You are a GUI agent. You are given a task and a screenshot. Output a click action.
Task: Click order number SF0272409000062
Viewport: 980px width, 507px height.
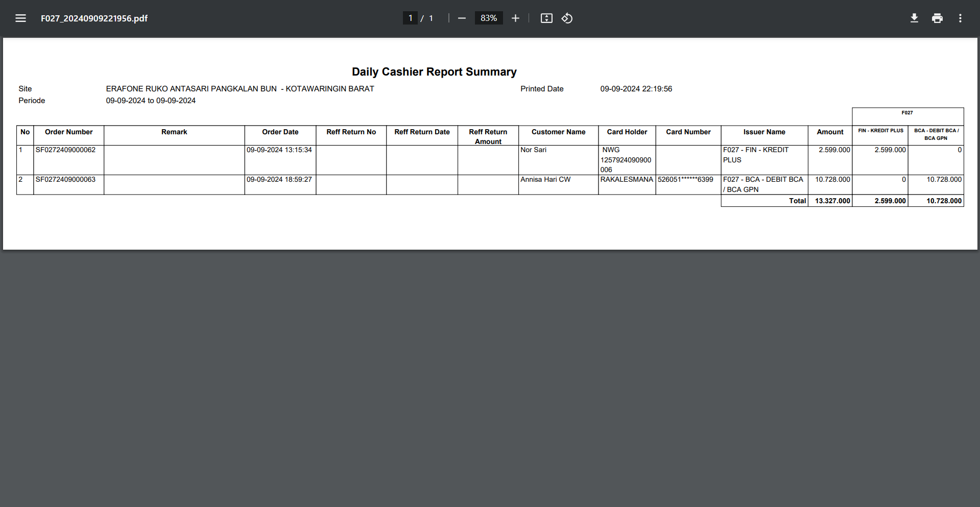coord(65,150)
